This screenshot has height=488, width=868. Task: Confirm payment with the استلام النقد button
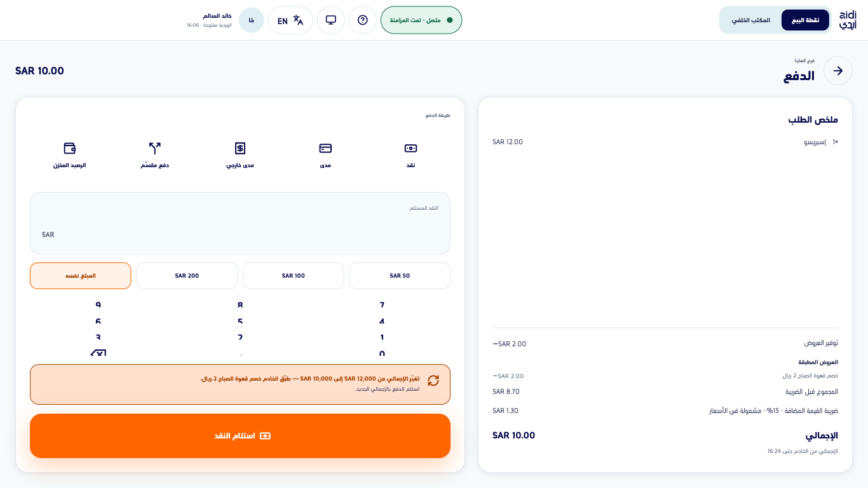pyautogui.click(x=240, y=436)
